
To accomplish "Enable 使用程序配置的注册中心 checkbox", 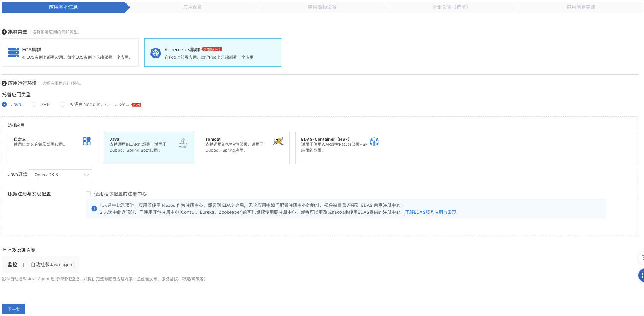I will (88, 194).
